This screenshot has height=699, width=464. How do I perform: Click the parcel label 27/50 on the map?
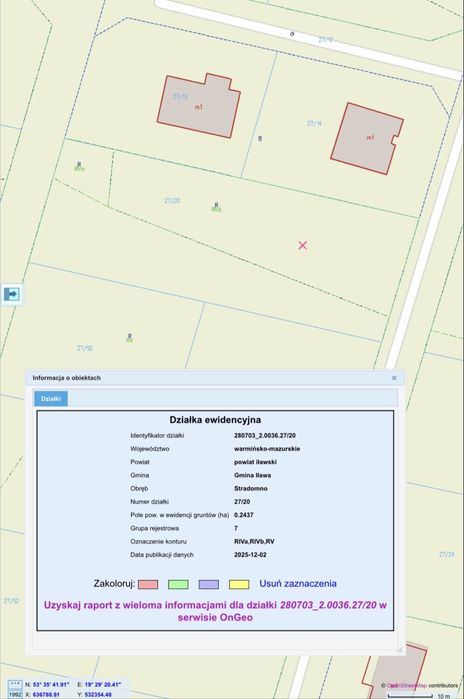(85, 348)
